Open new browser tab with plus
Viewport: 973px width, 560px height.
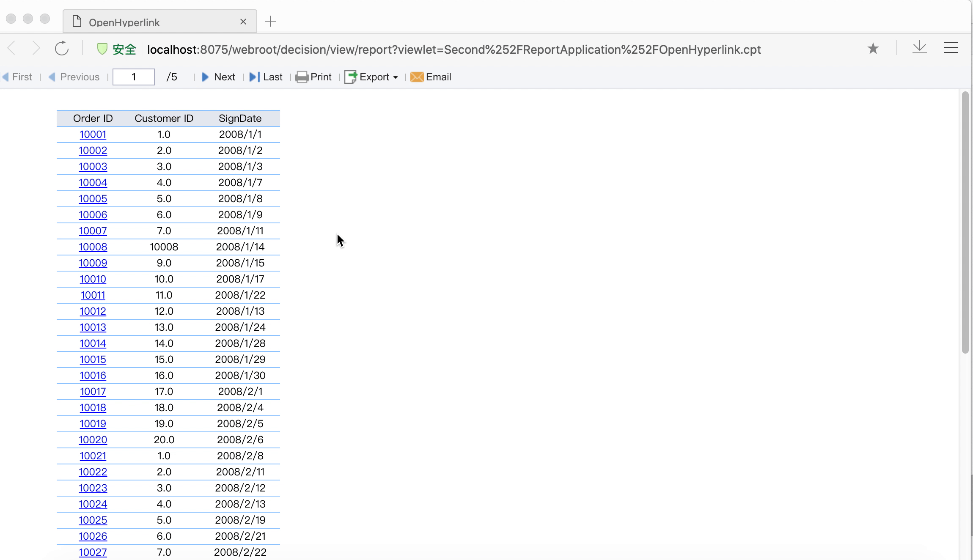point(270,21)
